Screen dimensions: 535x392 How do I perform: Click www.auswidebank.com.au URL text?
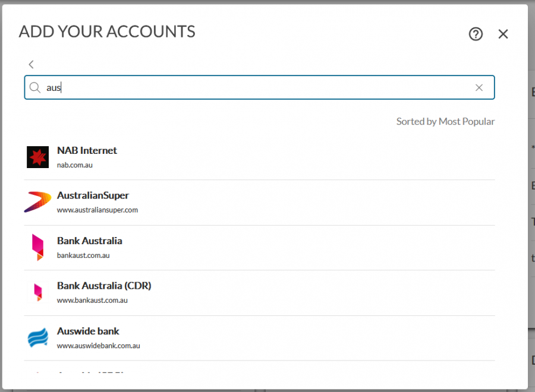(x=98, y=346)
